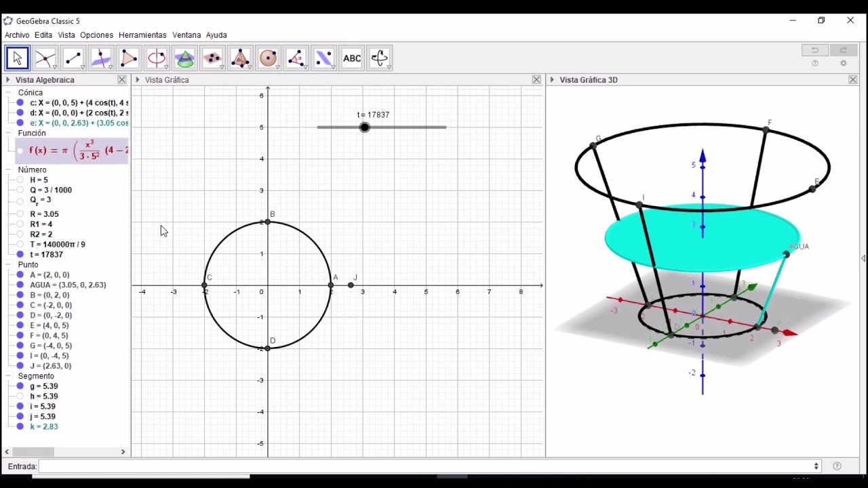Toggle visibility of conic e

[20, 123]
